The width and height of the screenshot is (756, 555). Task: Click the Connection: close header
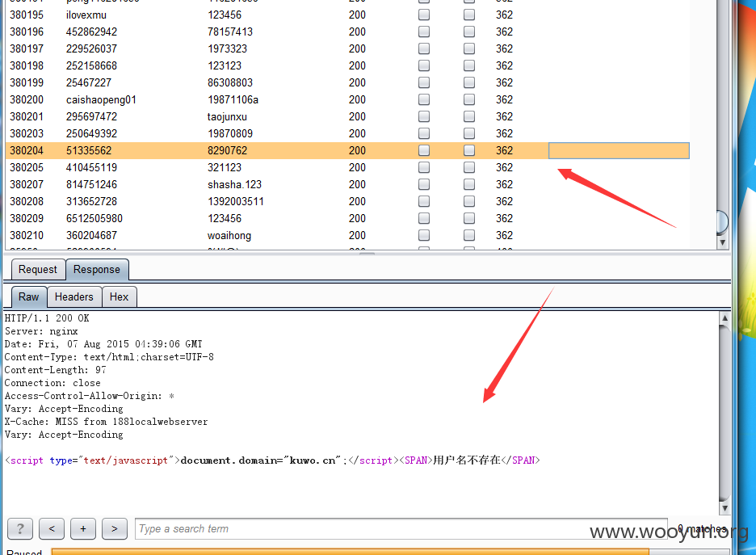click(52, 383)
